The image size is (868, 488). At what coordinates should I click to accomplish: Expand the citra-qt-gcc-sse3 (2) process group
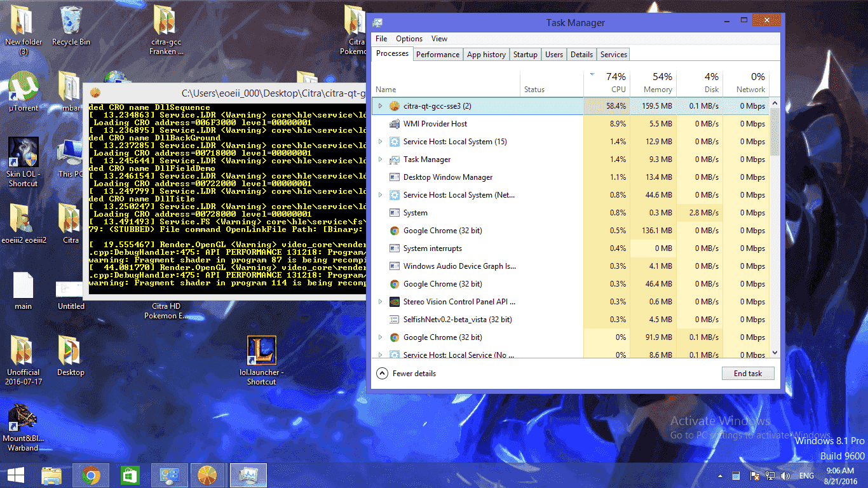pyautogui.click(x=381, y=106)
